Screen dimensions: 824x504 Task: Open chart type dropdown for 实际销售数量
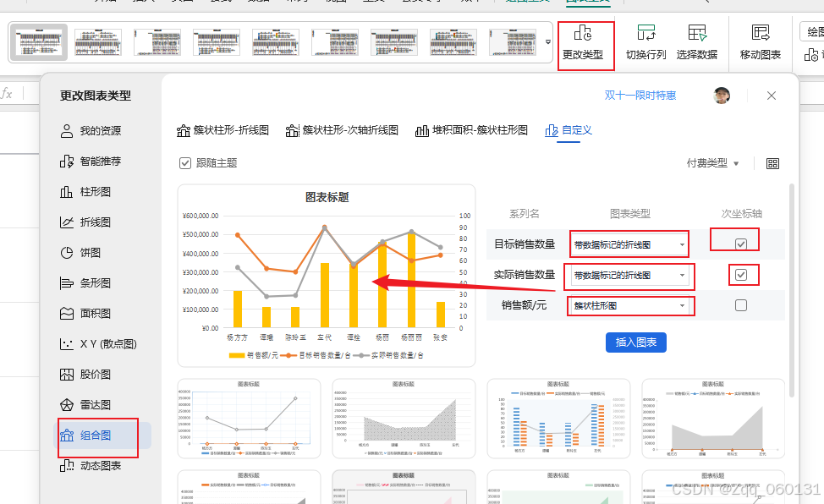[x=629, y=275]
